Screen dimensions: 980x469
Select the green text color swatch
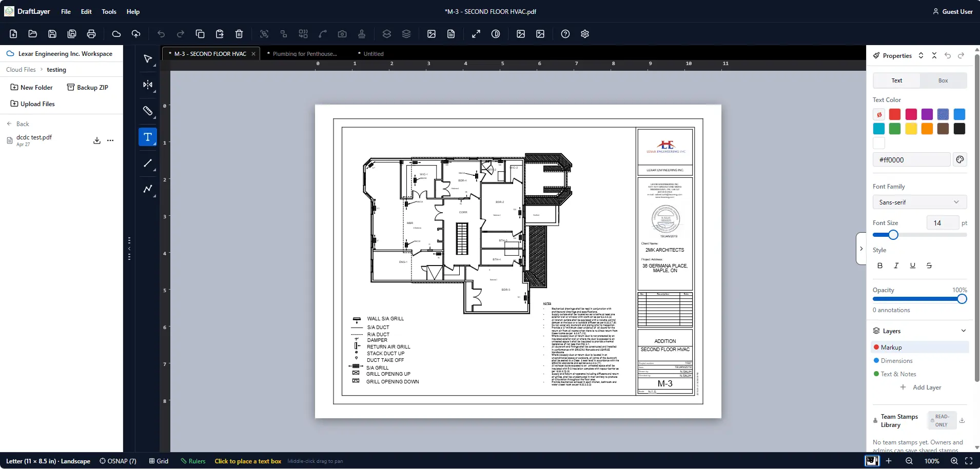[x=895, y=129]
